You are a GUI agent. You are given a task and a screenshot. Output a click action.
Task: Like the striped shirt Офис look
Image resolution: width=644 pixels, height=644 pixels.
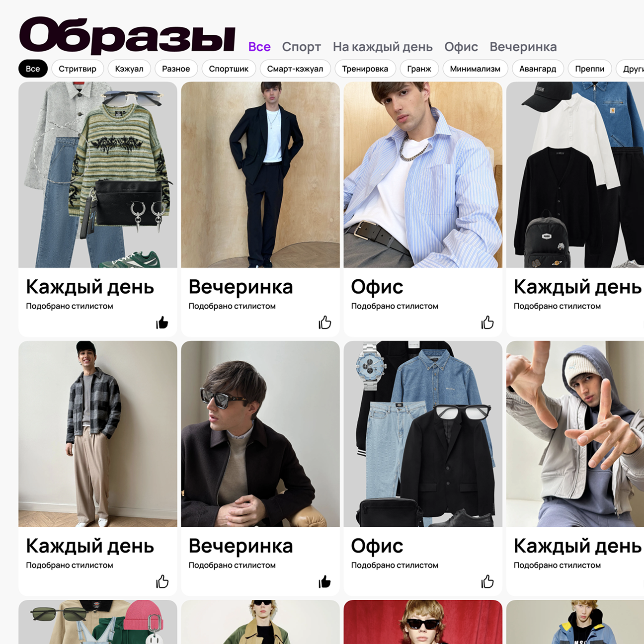point(487,323)
